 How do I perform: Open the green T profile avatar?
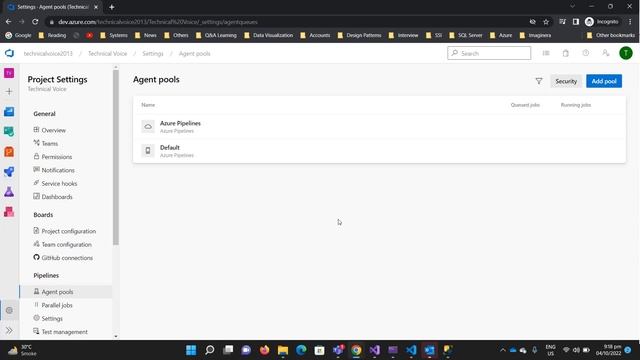[626, 53]
